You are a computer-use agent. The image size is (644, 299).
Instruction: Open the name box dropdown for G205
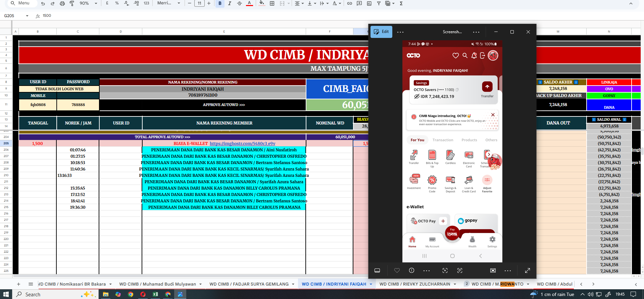(27, 16)
